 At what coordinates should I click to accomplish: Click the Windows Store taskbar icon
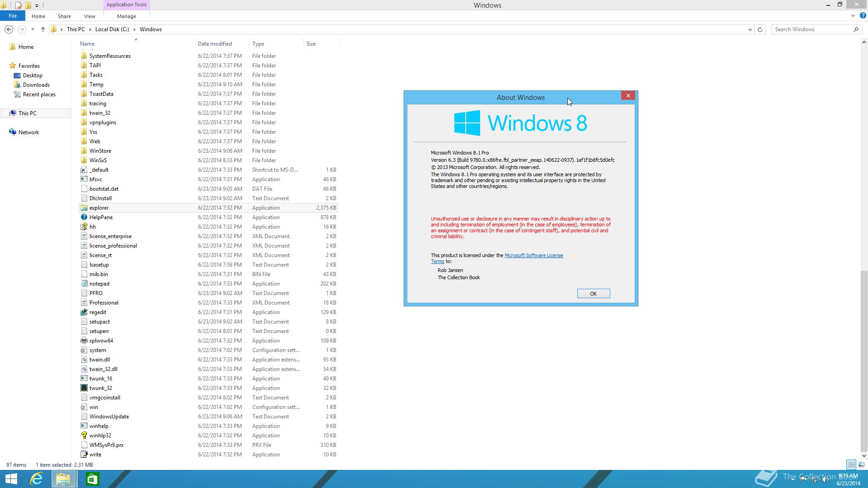tap(92, 479)
